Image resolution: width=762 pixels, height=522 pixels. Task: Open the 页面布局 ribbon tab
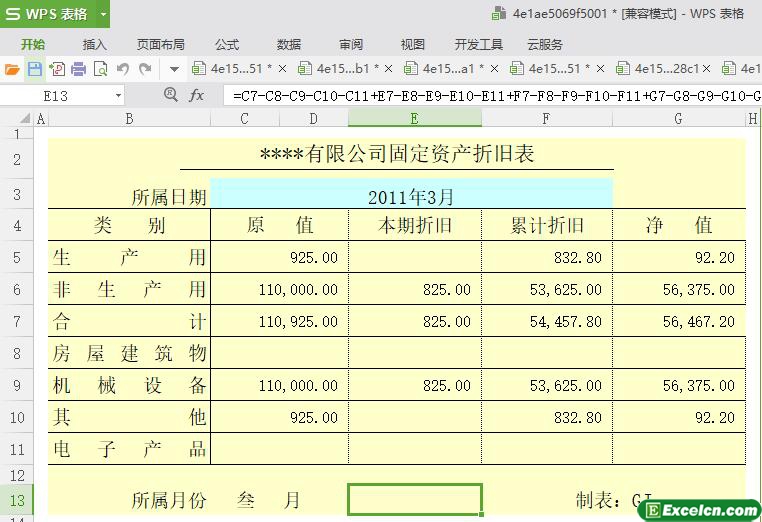(160, 45)
